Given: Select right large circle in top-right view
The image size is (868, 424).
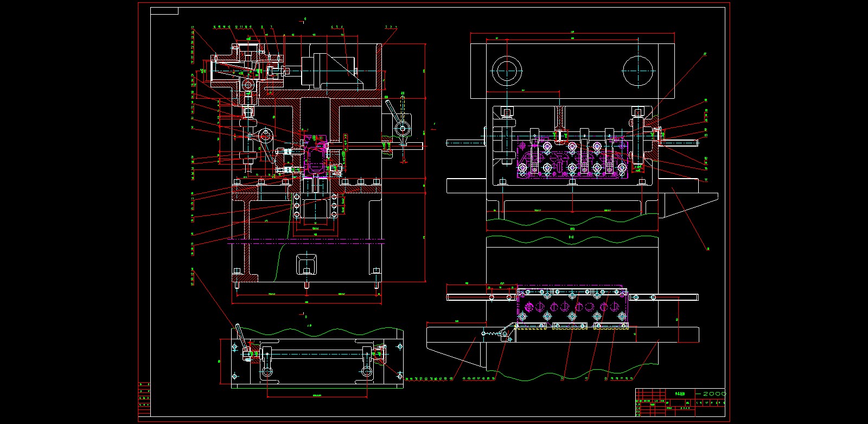Looking at the screenshot, I should click(x=639, y=71).
